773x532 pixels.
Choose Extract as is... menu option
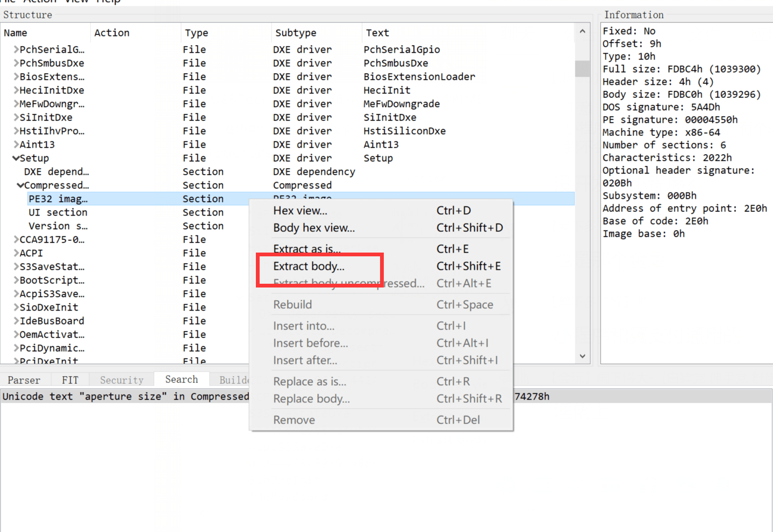pos(306,249)
